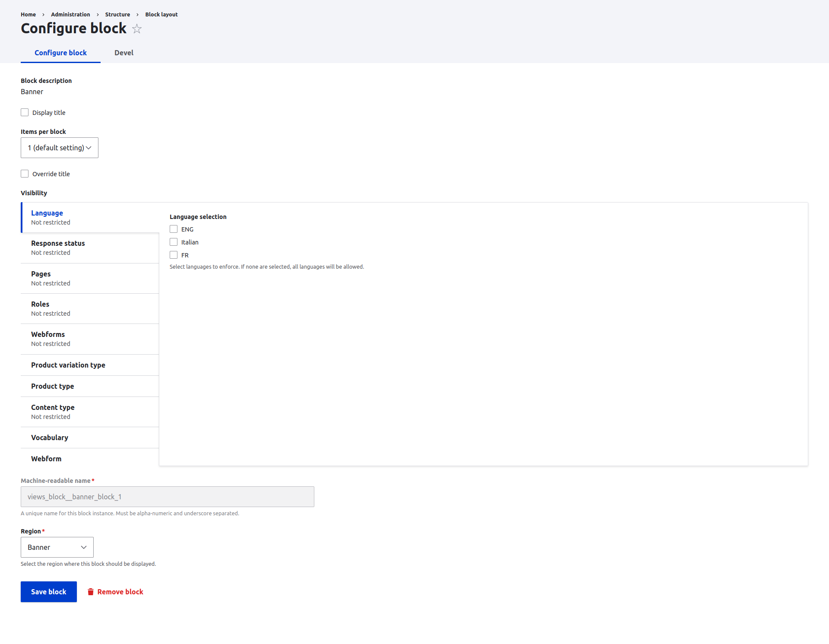829x644 pixels.
Task: Click the favorite star icon beside title
Action: [x=137, y=29]
